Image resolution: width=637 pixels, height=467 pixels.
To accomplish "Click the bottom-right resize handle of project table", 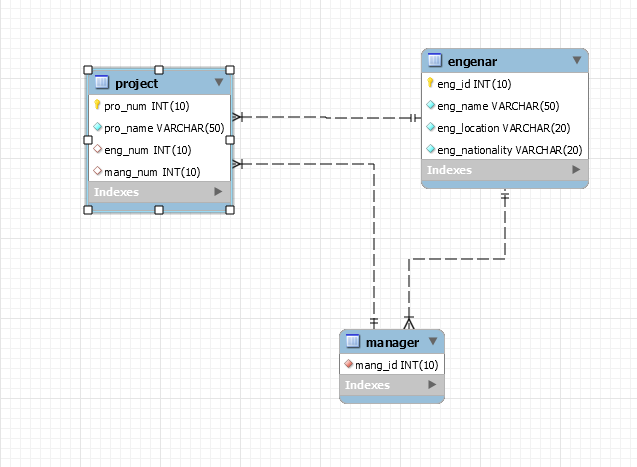I will 229,210.
